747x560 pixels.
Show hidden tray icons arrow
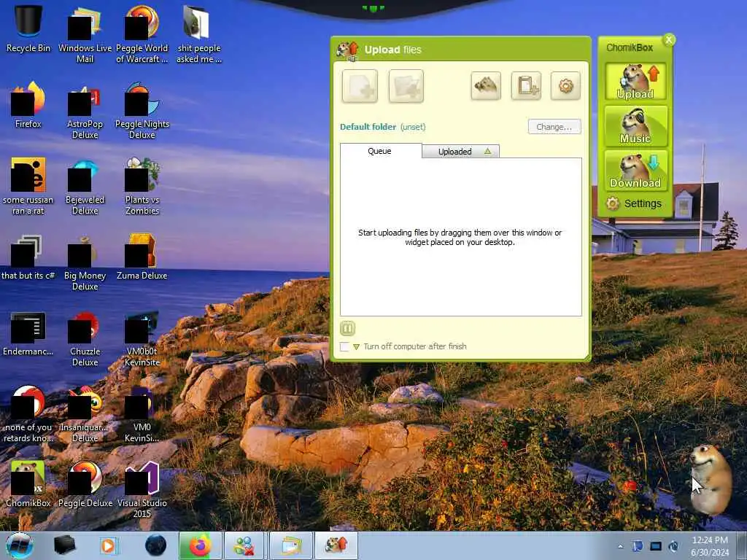tap(620, 546)
